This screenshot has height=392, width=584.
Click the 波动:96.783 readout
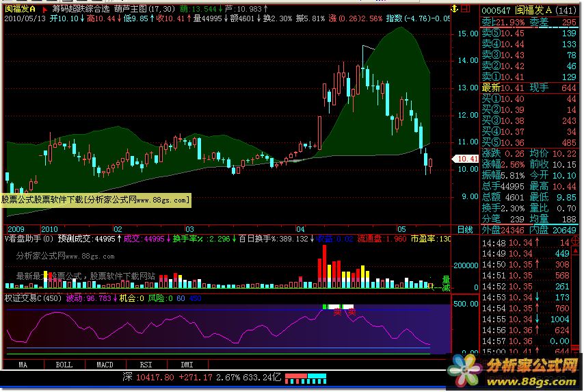(x=92, y=298)
